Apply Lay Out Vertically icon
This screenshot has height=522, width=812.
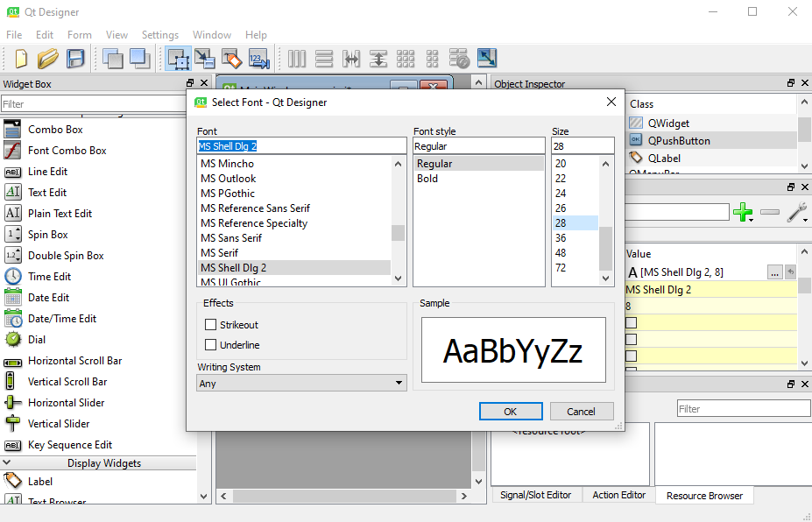coord(324,59)
